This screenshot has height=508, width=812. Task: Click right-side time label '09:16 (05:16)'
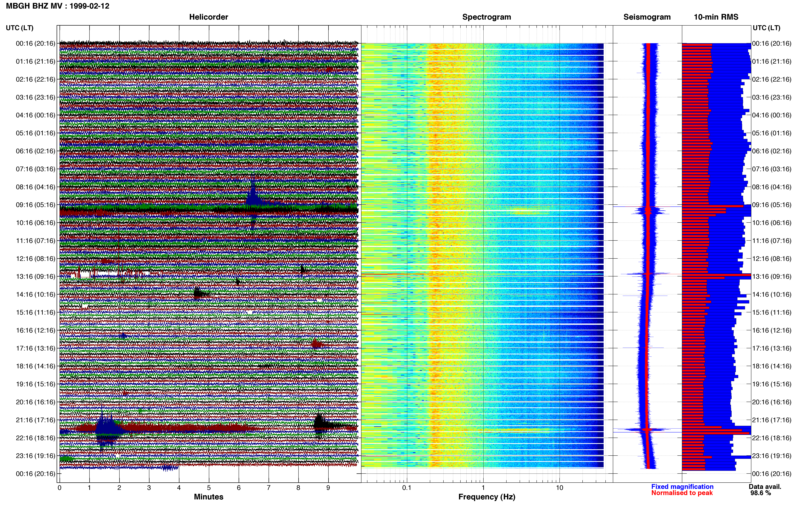coord(772,205)
